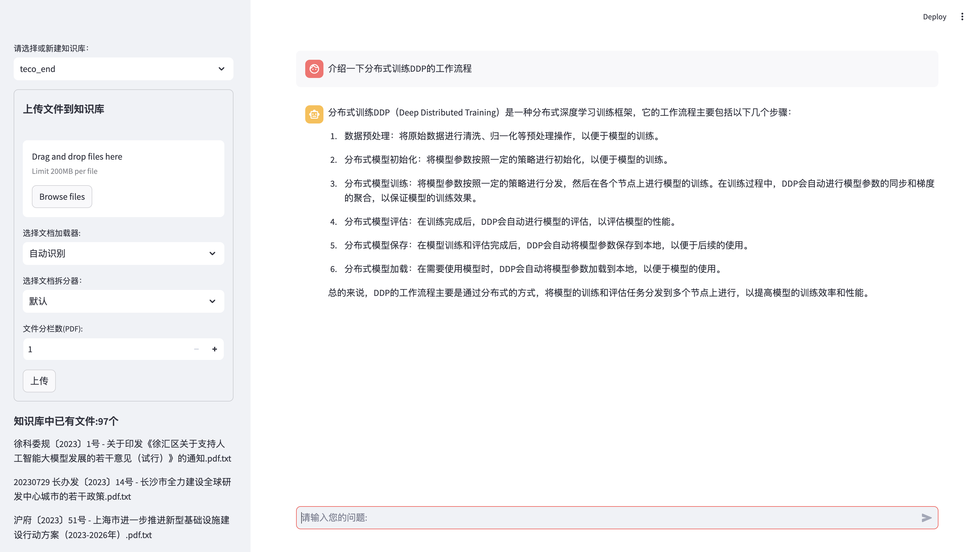980x552 pixels.
Task: Click list item 数据预处理 in the answer
Action: (x=502, y=136)
